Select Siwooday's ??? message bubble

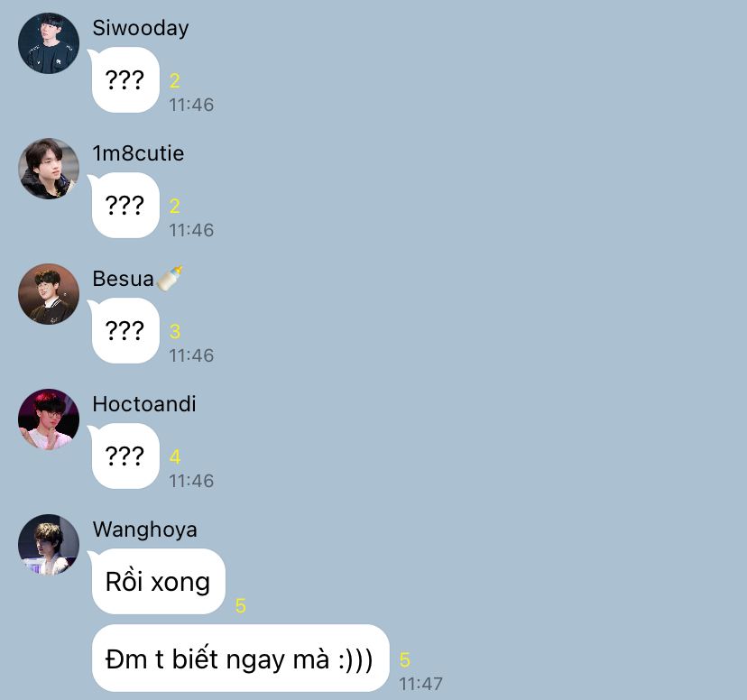125,80
